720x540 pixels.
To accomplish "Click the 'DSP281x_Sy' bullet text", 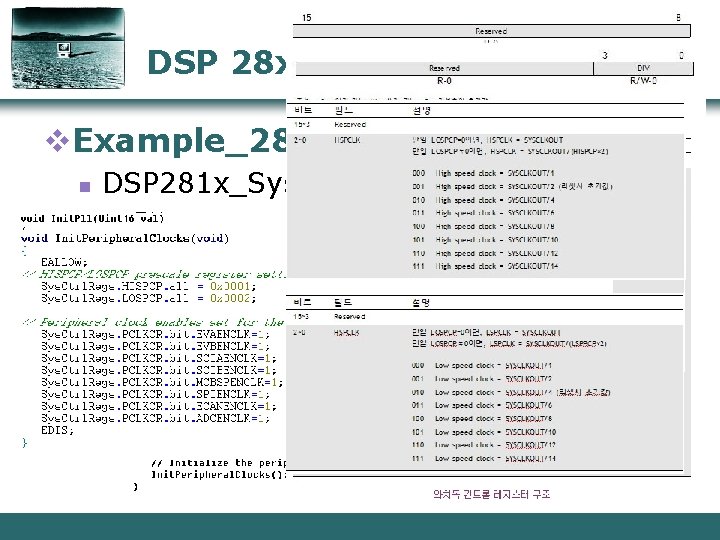I will point(195,183).
